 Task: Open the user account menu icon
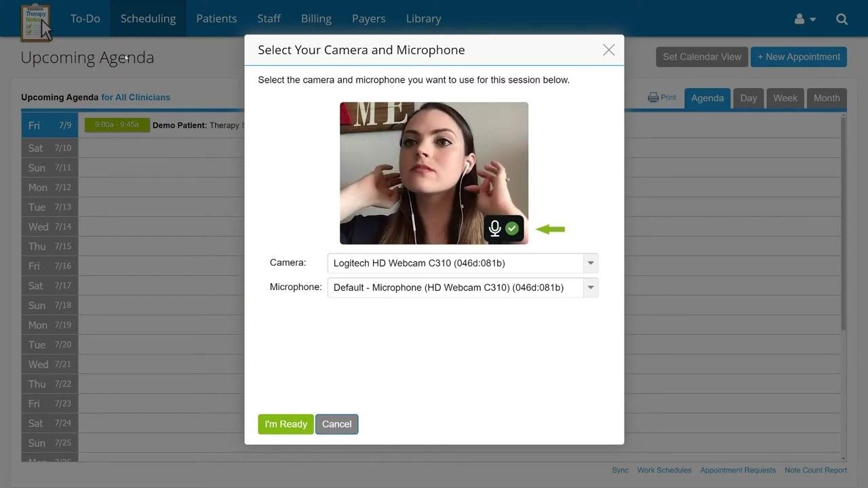coord(805,19)
